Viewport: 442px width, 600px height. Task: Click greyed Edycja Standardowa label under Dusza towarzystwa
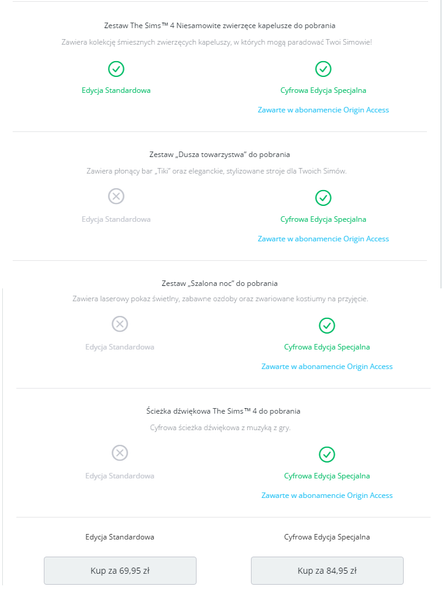point(116,220)
